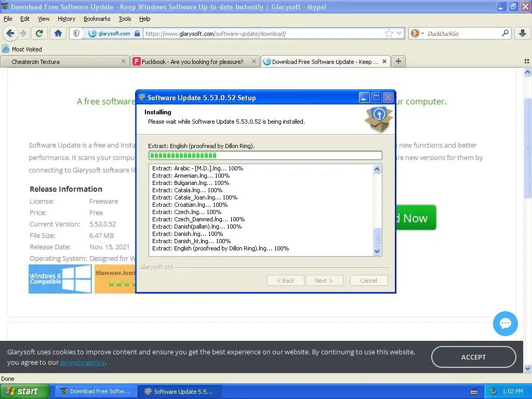Click the padlock site security icon
Screen dimensions: 532x399
point(137,33)
